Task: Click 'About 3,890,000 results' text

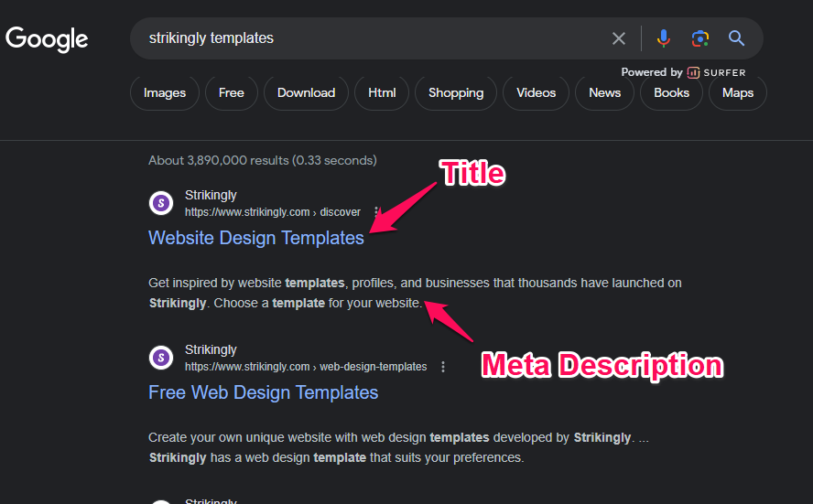Action: (263, 160)
